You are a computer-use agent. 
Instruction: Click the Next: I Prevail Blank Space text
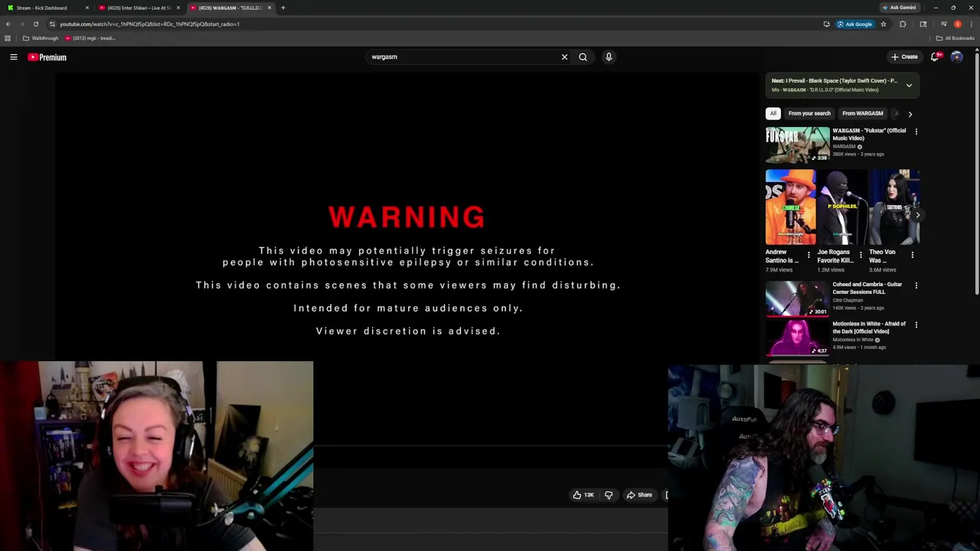click(834, 80)
